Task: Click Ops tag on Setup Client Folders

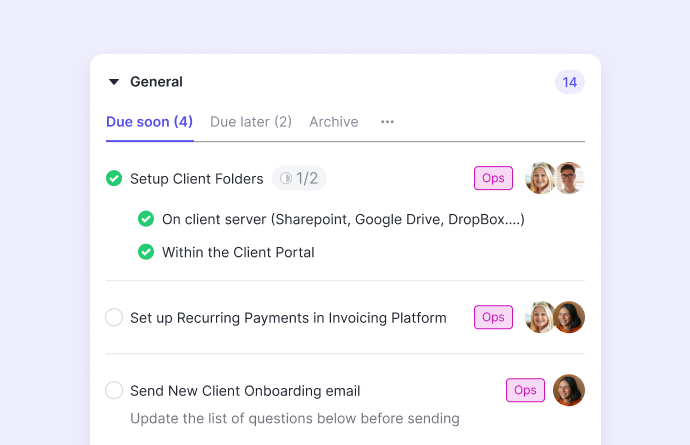Action: tap(493, 178)
